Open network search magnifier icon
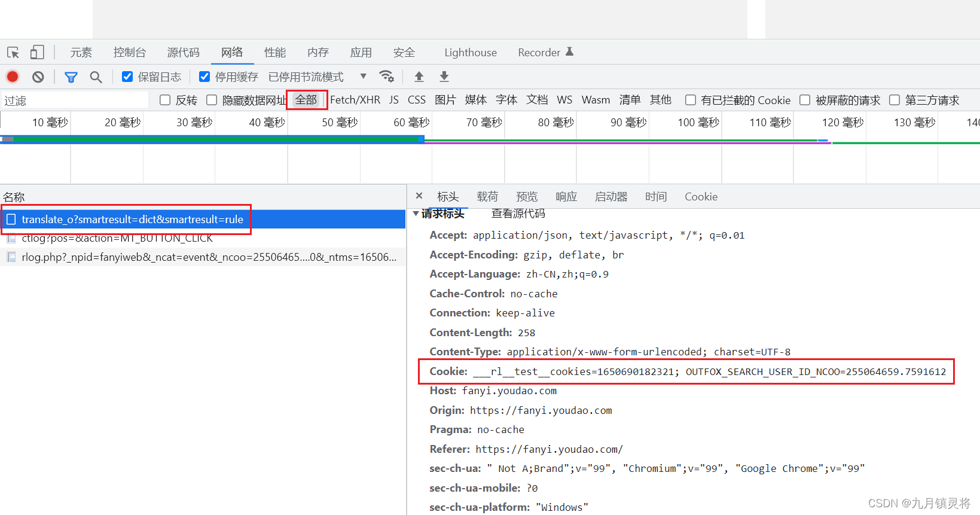980x515 pixels. pos(96,77)
